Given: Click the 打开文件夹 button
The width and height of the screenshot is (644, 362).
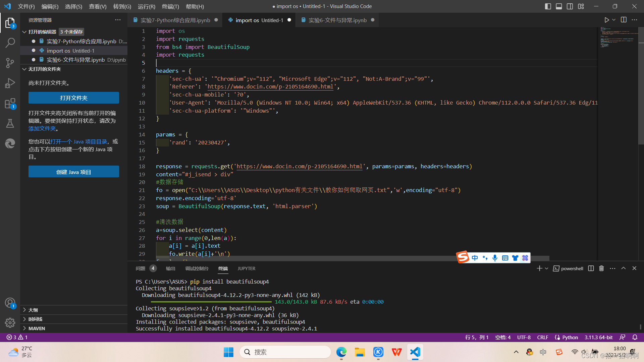Looking at the screenshot, I should (74, 98).
